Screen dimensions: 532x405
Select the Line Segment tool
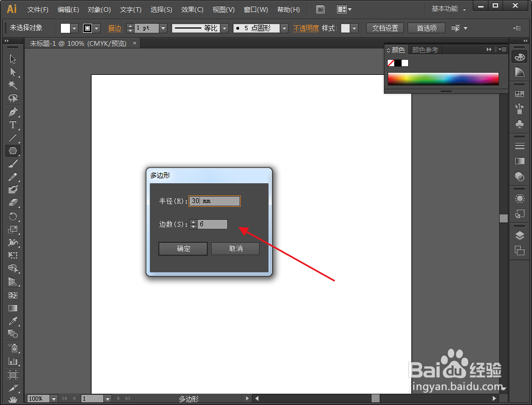[x=13, y=138]
